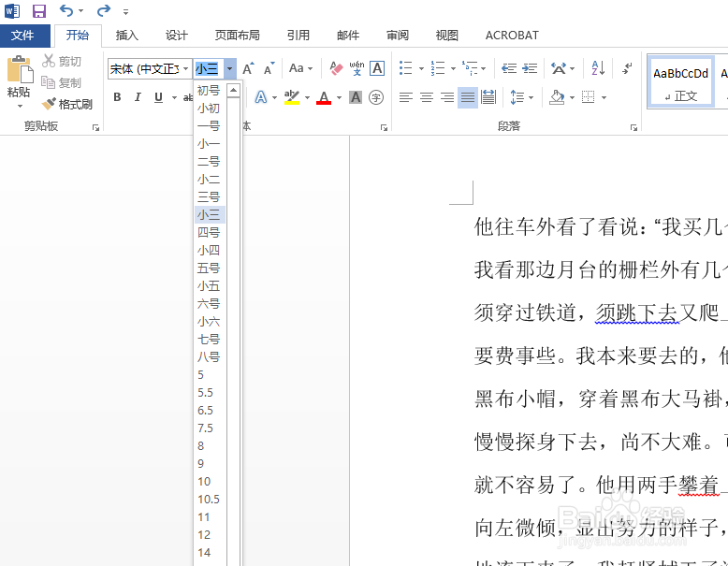This screenshot has width=728, height=566.
Task: Open the font color dropdown arrow
Action: click(340, 97)
